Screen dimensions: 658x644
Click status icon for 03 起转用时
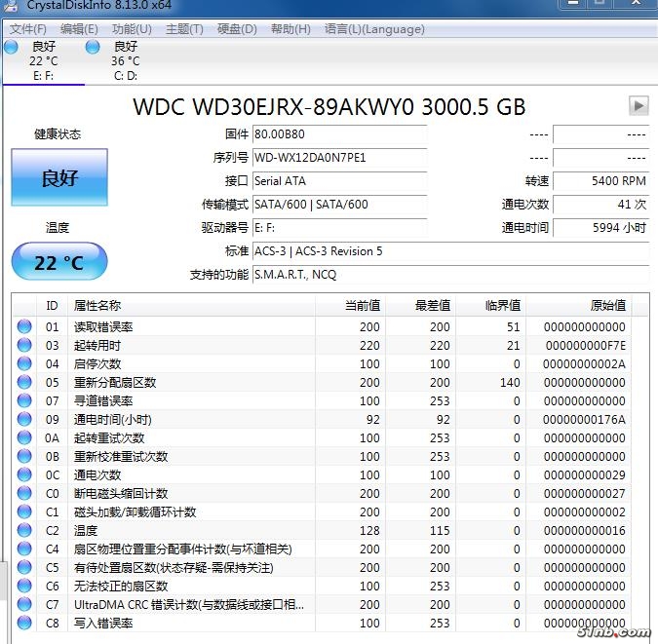tap(24, 345)
